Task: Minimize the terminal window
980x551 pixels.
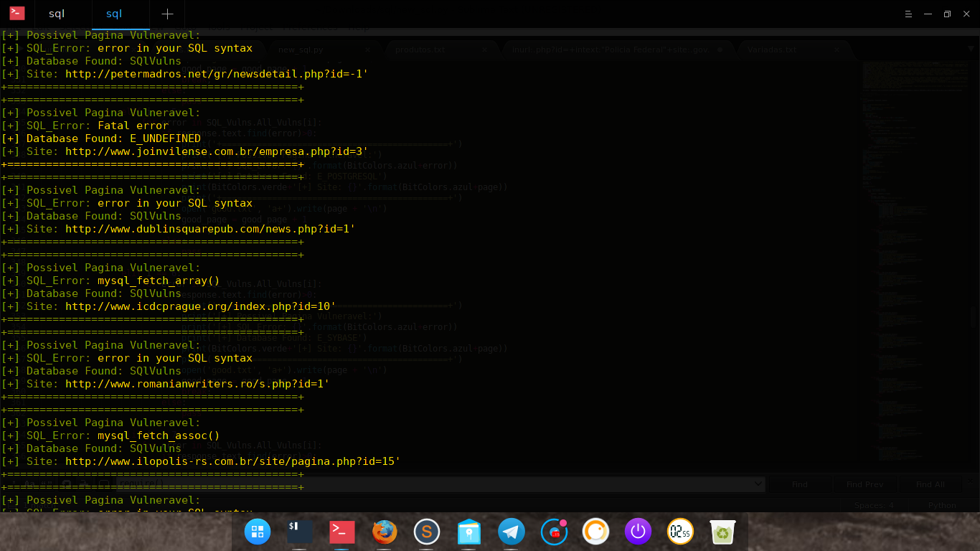Action: click(x=928, y=14)
